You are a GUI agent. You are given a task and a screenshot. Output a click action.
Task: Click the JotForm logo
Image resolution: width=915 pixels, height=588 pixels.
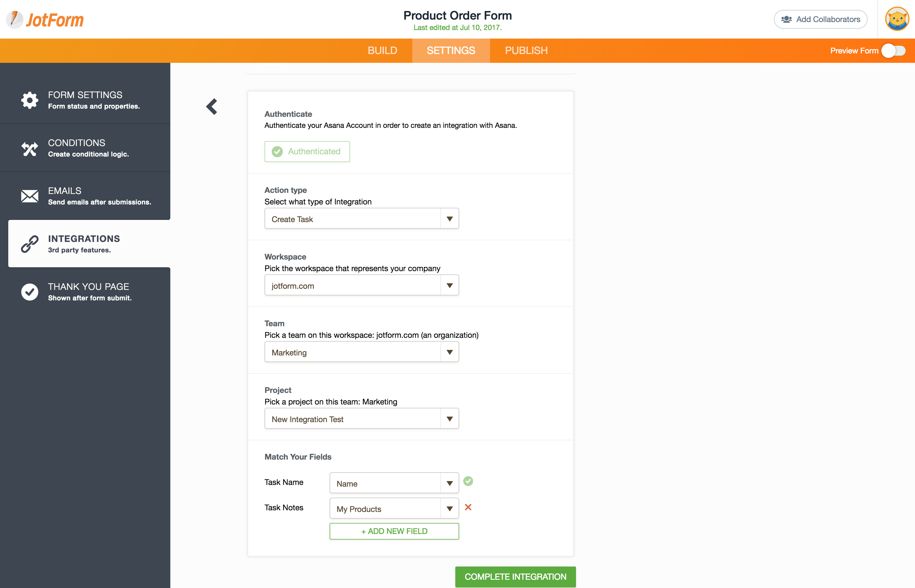[x=45, y=20]
